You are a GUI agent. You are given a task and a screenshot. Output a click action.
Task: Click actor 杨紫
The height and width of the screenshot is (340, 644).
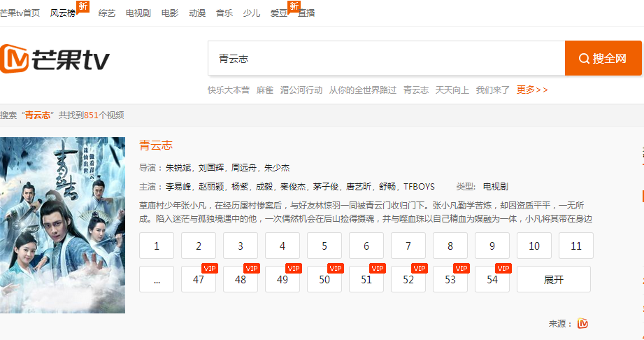[x=240, y=187]
